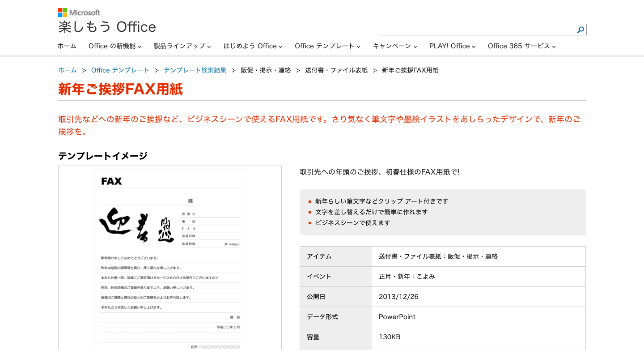Expand the Office の新機能 dropdown
Image resolution: width=644 pixels, height=350 pixels.
(114, 46)
